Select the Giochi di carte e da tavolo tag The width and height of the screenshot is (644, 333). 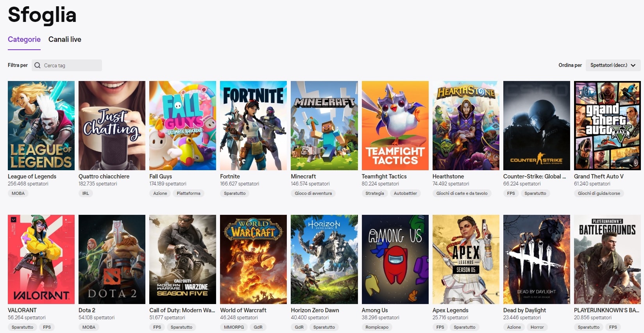click(462, 193)
